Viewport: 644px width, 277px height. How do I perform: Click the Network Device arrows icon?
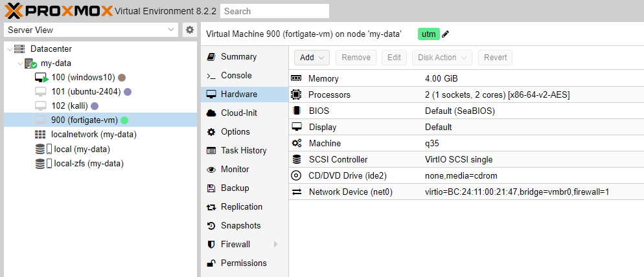tap(297, 192)
